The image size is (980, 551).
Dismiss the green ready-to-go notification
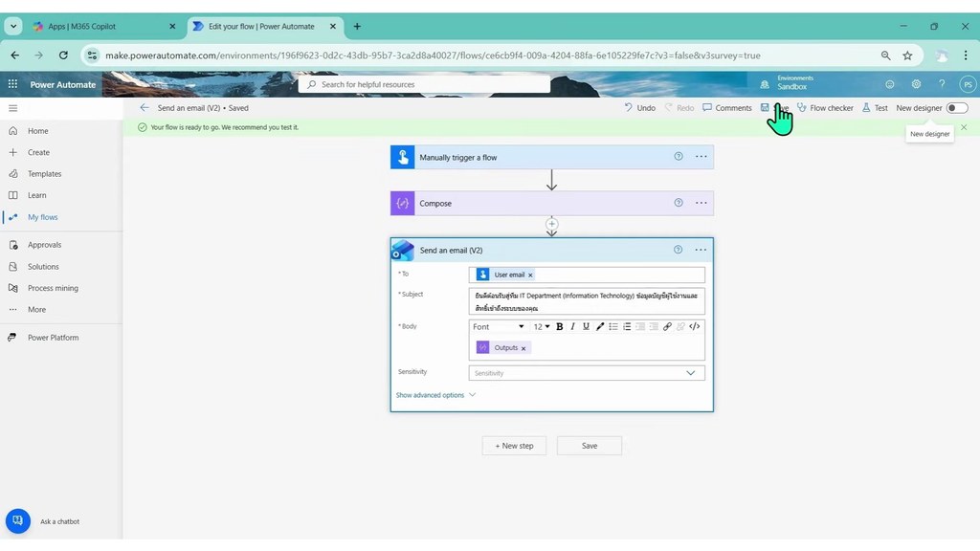click(x=964, y=127)
